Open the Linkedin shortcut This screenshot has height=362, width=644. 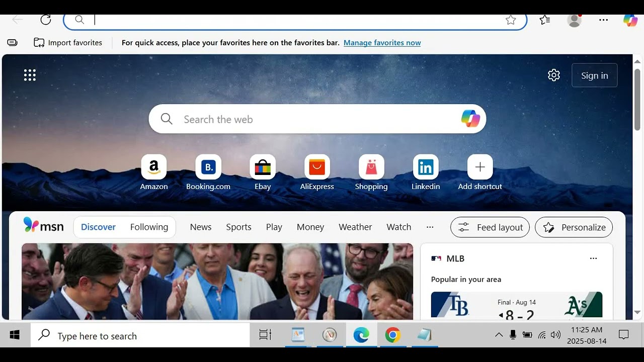click(426, 172)
